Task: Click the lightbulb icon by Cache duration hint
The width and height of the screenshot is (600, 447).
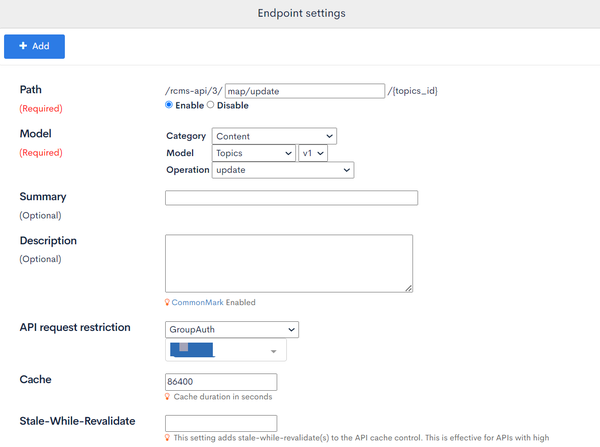Action: click(167, 396)
